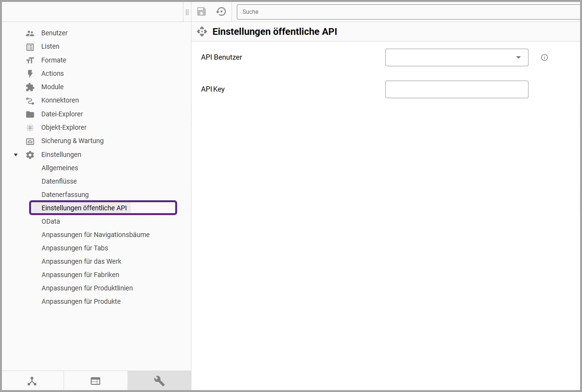Switch to the window layout bottom tab
Image resolution: width=582 pixels, height=392 pixels.
(95, 381)
